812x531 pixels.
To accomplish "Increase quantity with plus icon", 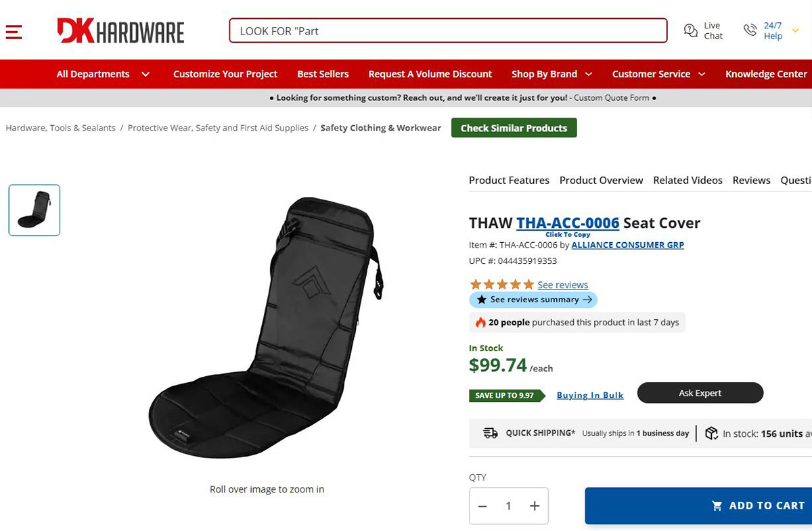I will tap(535, 506).
